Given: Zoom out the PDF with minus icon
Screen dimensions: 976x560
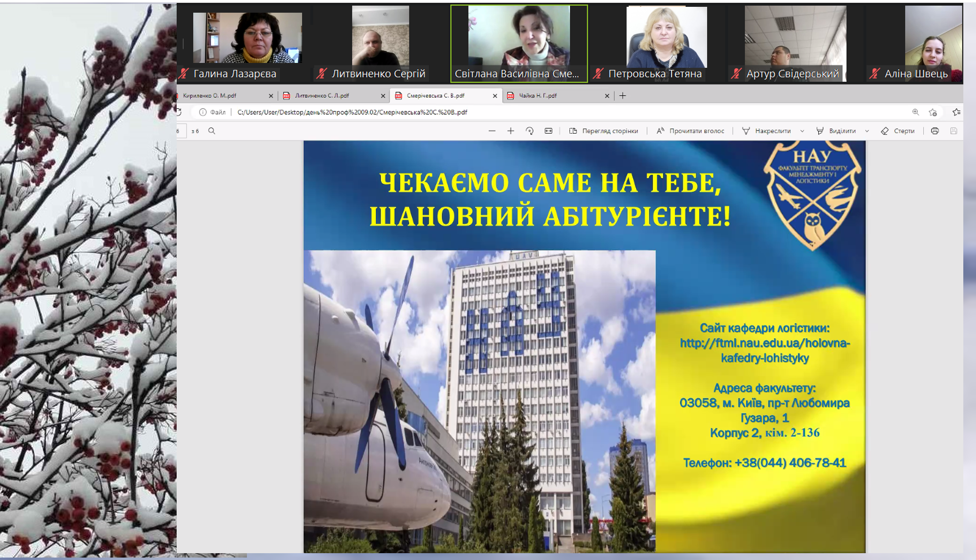Looking at the screenshot, I should click(492, 131).
